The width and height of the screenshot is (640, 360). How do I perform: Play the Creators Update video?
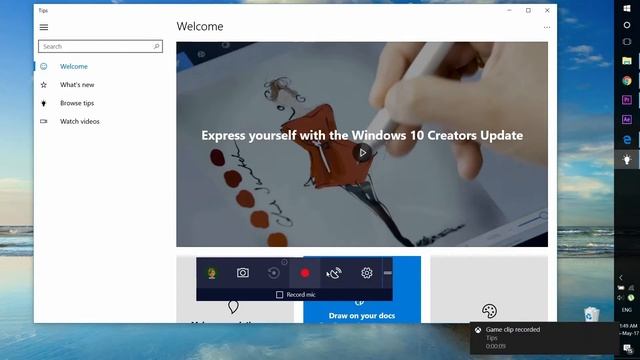362,153
